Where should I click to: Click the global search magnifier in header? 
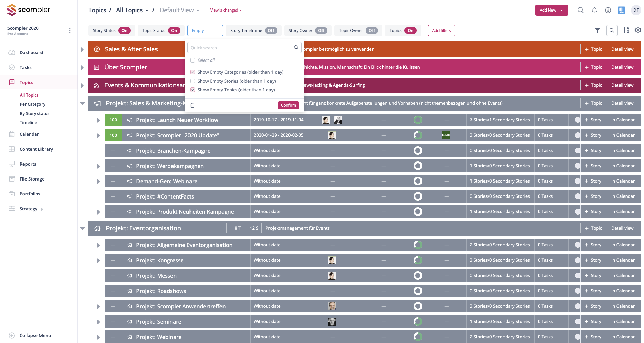[581, 10]
